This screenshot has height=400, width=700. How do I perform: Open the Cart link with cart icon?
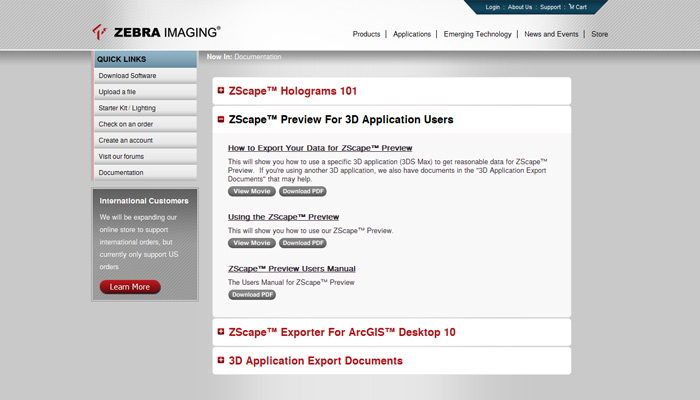click(x=578, y=7)
